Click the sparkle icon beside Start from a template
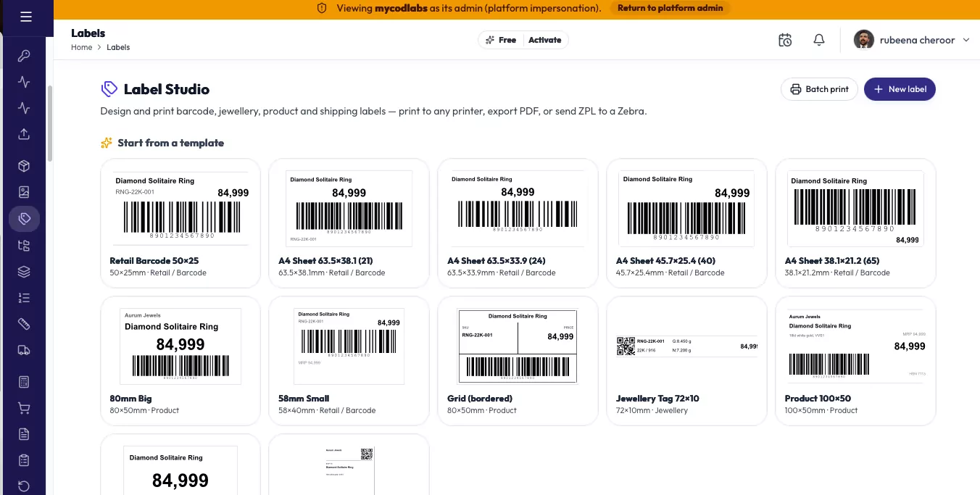 coord(107,143)
